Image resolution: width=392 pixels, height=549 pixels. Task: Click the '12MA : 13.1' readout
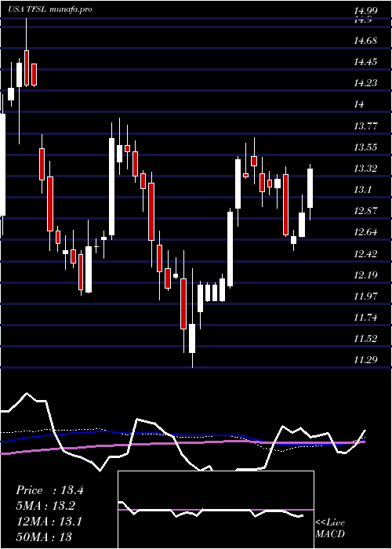(x=49, y=522)
